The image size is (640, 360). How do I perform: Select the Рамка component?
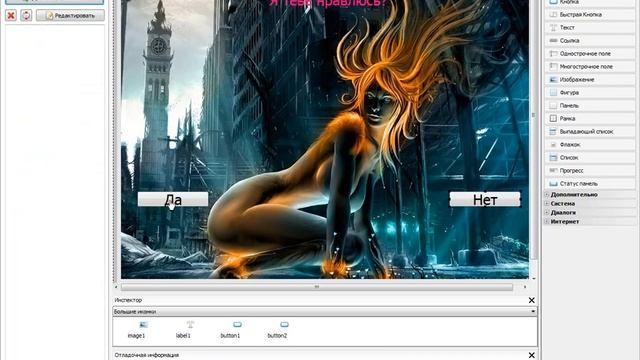pyautogui.click(x=589, y=119)
